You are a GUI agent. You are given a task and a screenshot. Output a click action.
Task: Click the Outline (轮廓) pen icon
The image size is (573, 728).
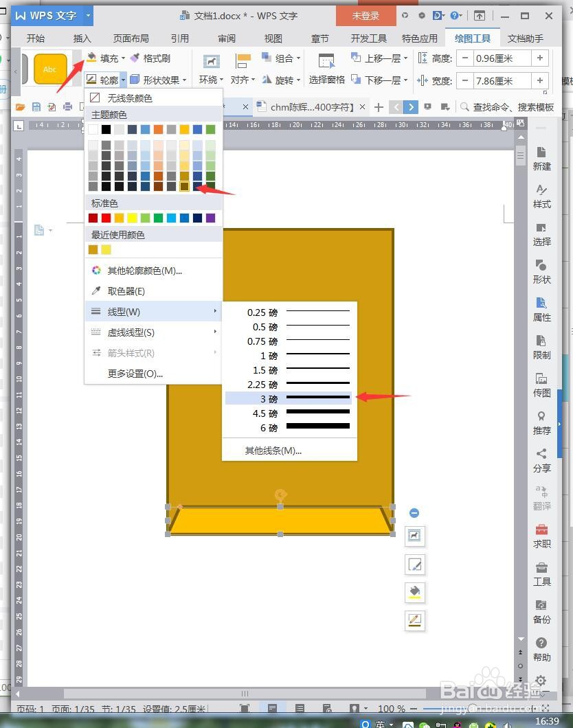click(x=91, y=80)
